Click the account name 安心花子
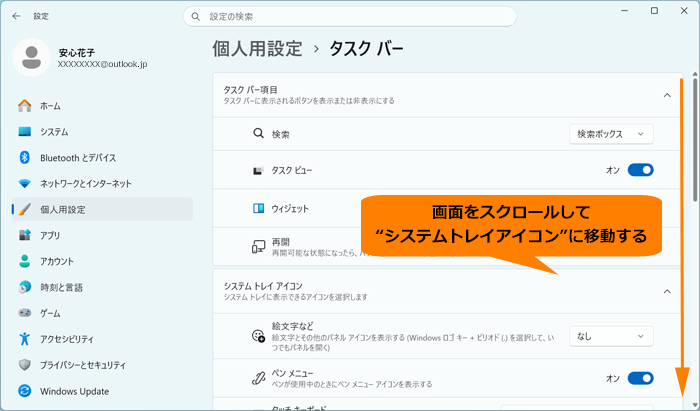 click(x=77, y=53)
